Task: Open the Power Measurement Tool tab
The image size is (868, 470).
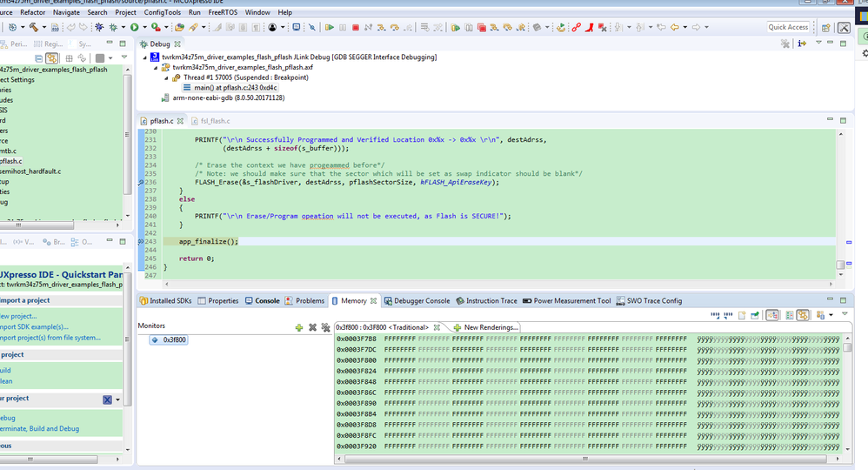Action: (567, 301)
